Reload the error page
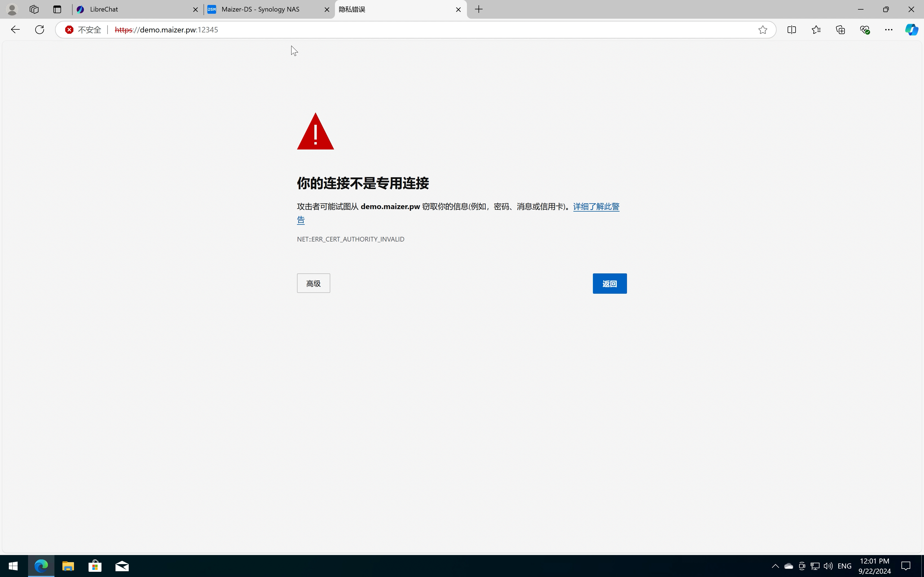Viewport: 924px width, 577px height. click(39, 29)
